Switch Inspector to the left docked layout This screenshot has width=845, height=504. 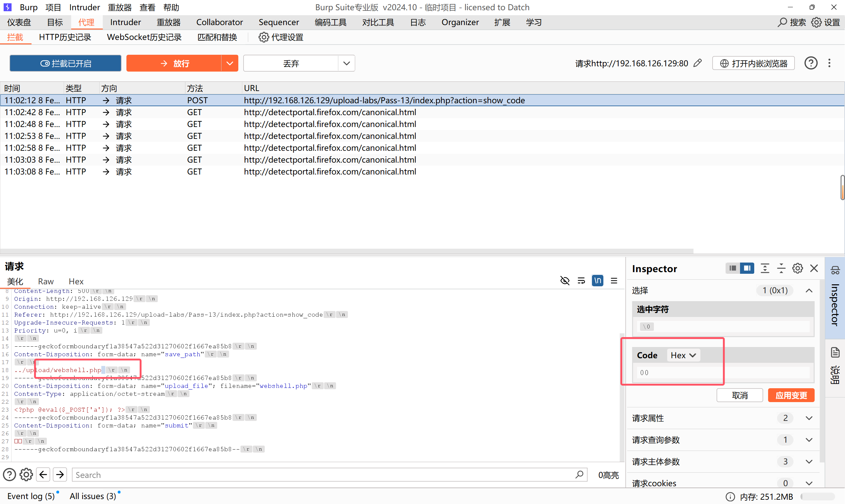click(732, 268)
